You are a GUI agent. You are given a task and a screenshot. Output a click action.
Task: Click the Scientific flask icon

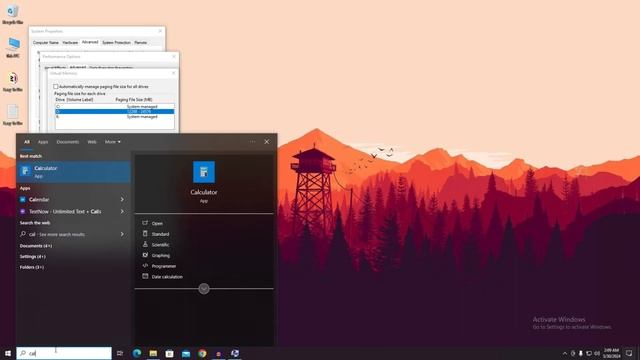[145, 244]
